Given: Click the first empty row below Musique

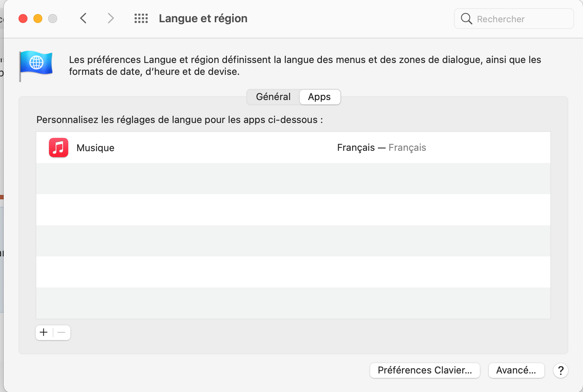Looking at the screenshot, I should click(293, 179).
